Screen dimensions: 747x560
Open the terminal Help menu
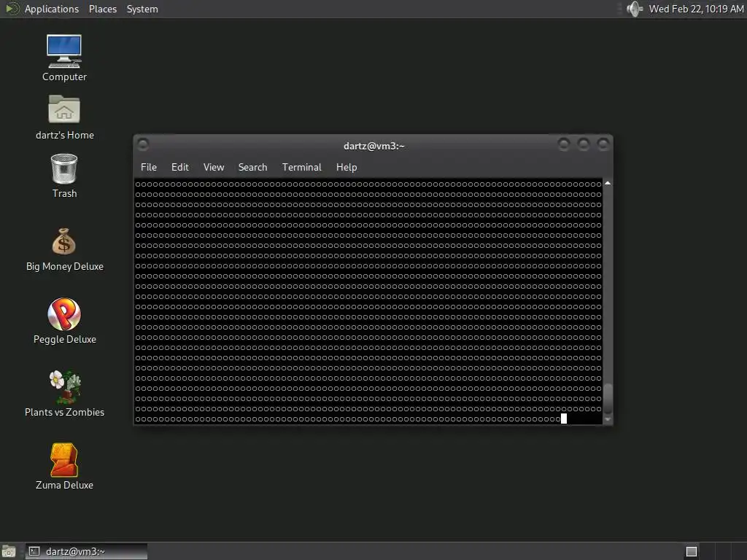click(347, 167)
